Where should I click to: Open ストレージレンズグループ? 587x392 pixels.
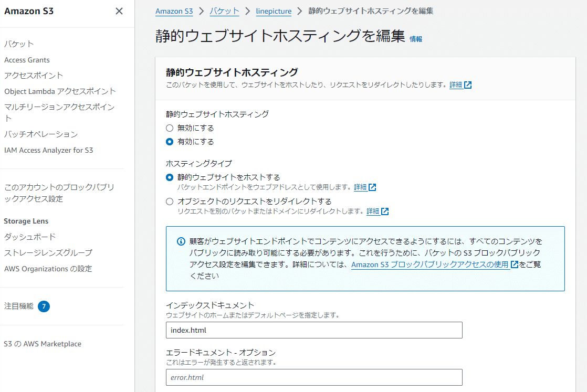(48, 253)
